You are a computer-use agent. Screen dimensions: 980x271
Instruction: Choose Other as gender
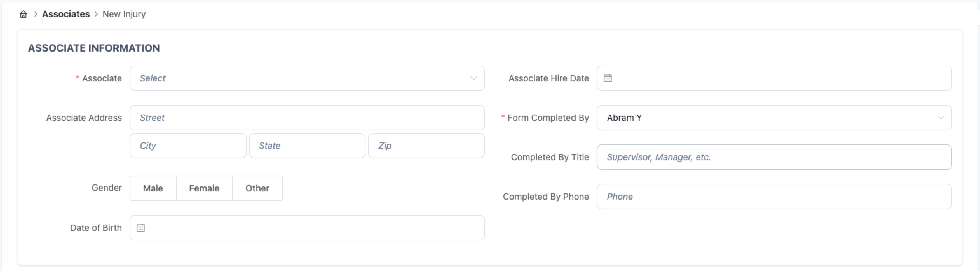coord(257,188)
